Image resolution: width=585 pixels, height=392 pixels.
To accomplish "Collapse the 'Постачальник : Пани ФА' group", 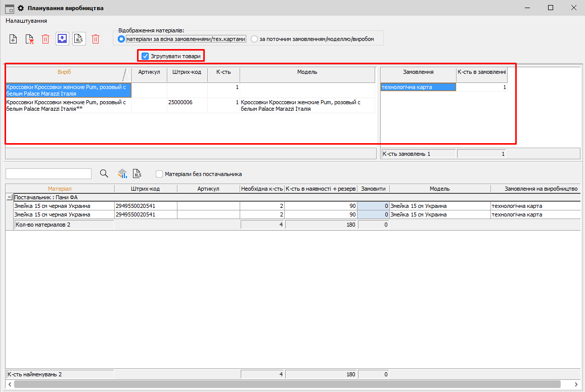I will click(9, 197).
